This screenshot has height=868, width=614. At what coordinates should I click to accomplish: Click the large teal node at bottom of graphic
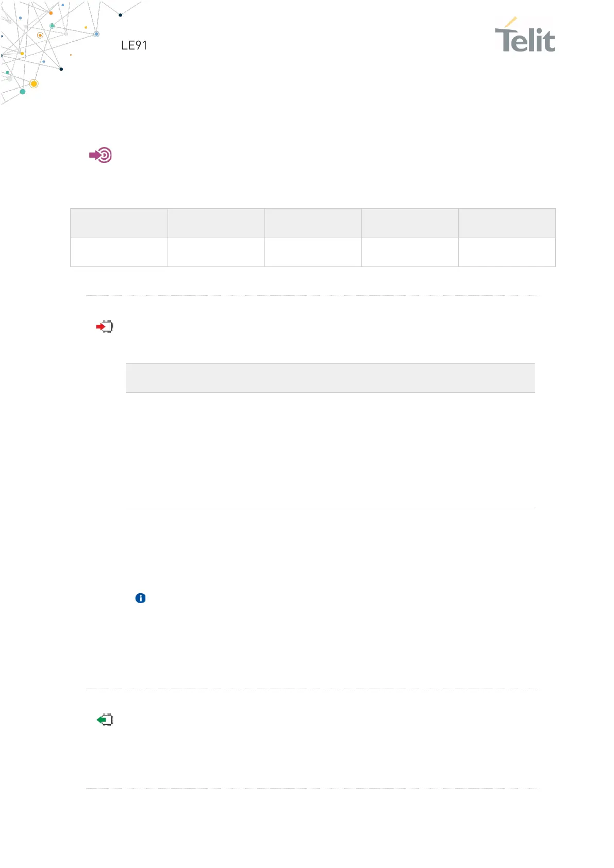(23, 92)
